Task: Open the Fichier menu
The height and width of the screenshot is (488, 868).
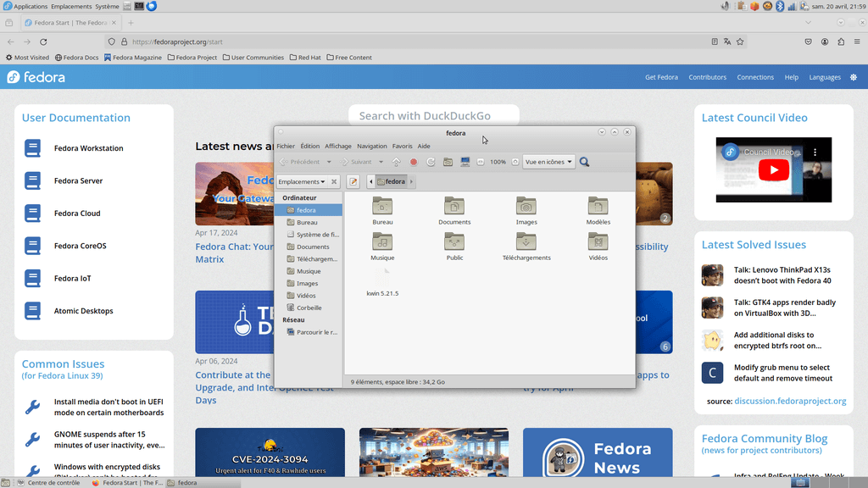Action: point(286,146)
